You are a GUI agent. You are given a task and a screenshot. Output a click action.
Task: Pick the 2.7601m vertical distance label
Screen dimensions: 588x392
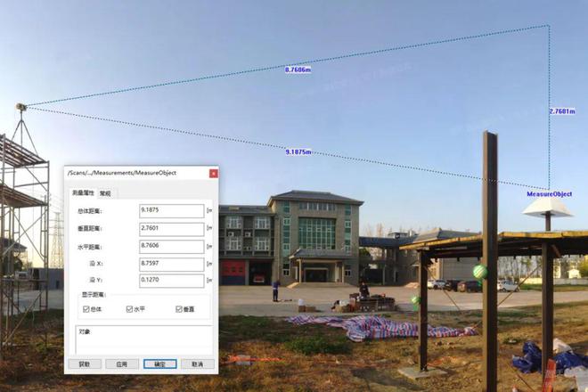click(561, 111)
